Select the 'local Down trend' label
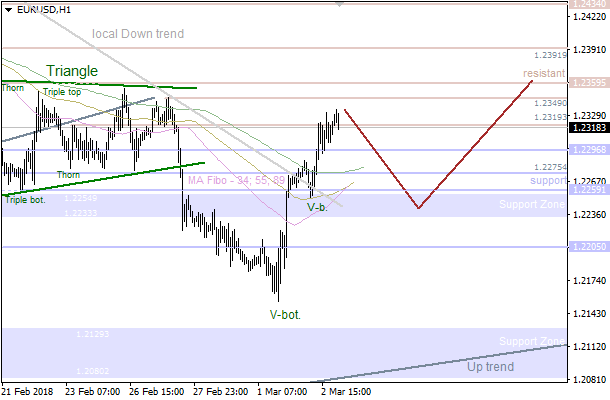 point(138,34)
